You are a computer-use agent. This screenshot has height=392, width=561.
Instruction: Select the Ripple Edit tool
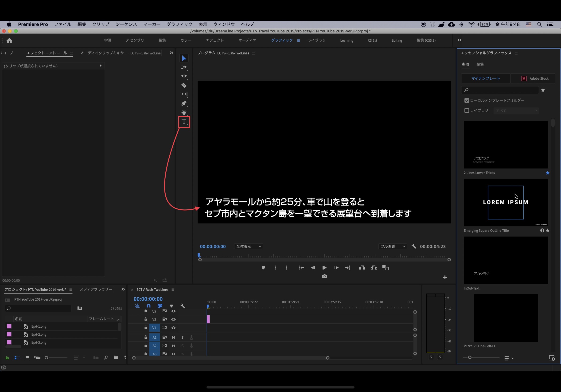coord(184,76)
